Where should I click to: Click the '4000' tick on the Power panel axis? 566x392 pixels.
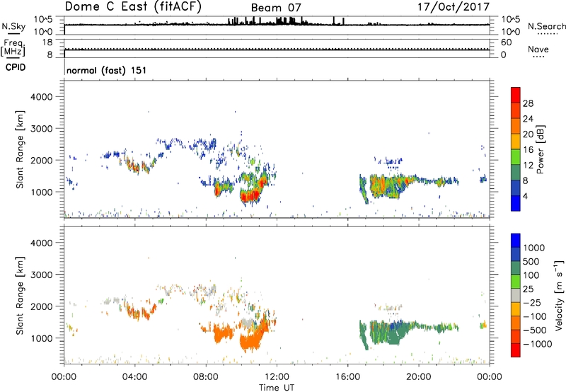coord(41,97)
